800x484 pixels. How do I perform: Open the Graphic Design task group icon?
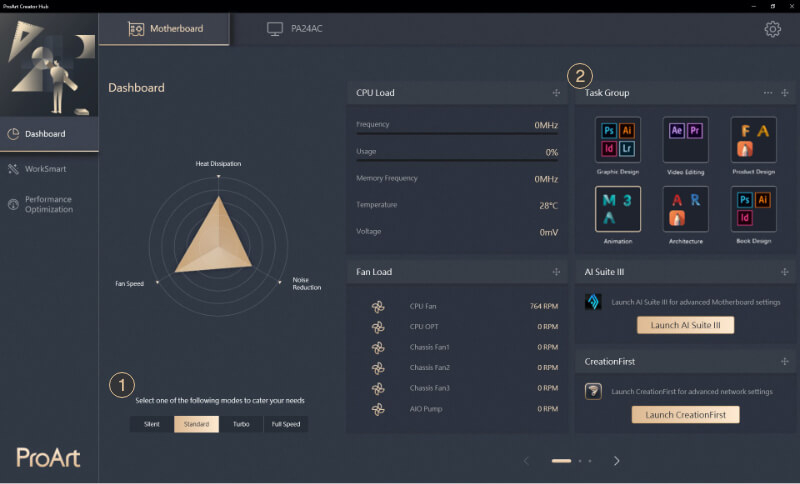tap(617, 140)
